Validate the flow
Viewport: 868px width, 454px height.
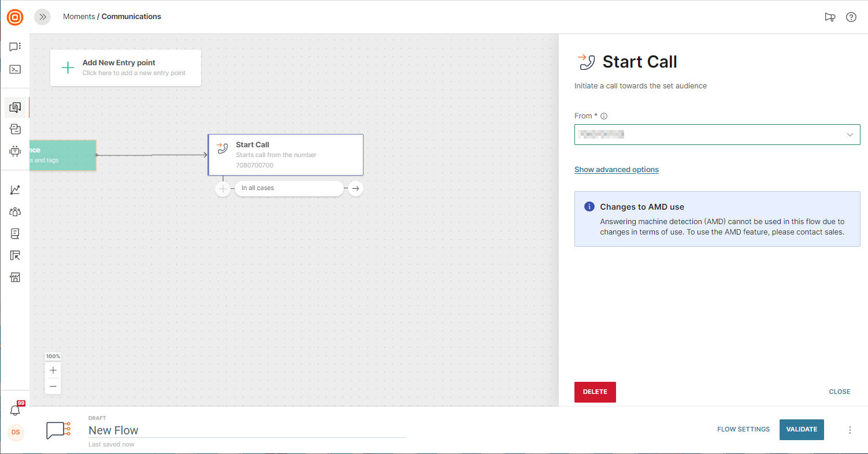click(802, 430)
